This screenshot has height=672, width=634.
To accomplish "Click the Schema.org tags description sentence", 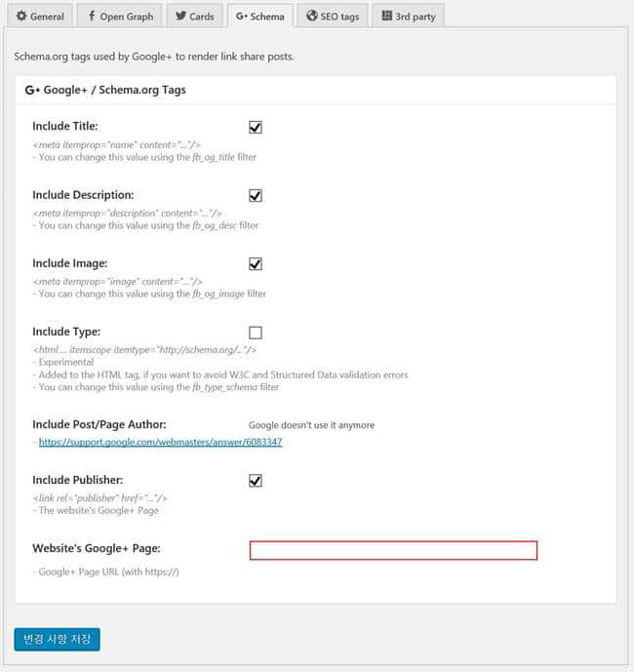I will coord(154,57).
